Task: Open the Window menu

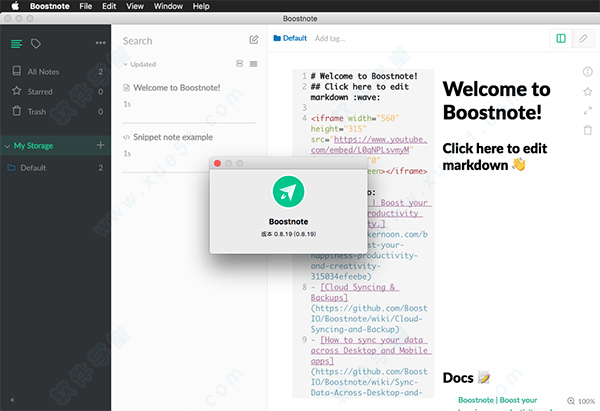Action: click(x=168, y=6)
